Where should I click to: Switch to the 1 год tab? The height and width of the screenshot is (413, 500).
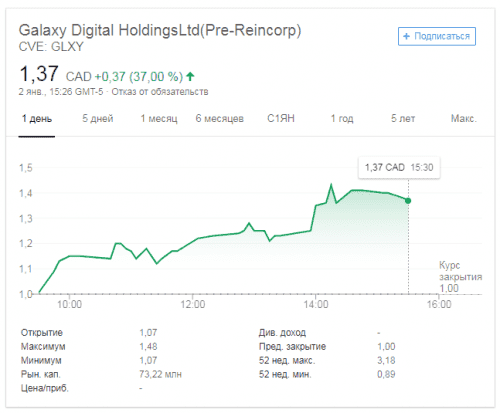coord(342,119)
